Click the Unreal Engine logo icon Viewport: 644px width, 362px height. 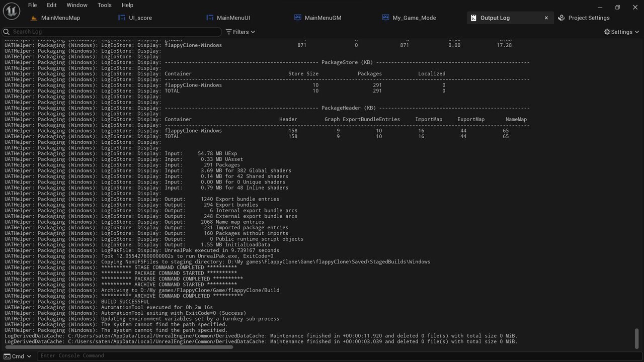tap(12, 11)
